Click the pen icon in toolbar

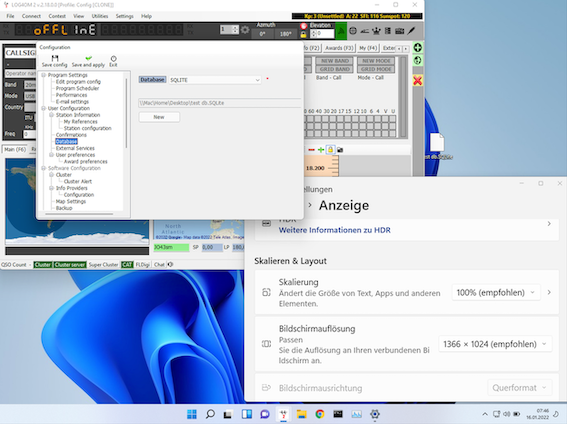(x=412, y=31)
